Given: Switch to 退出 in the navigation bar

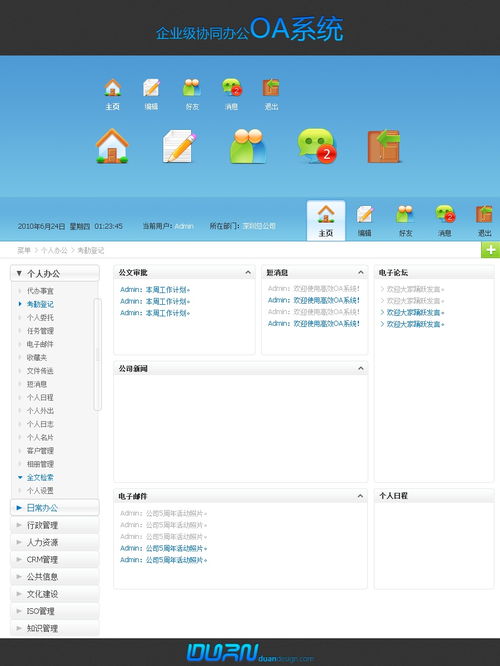Looking at the screenshot, I should coord(484,220).
